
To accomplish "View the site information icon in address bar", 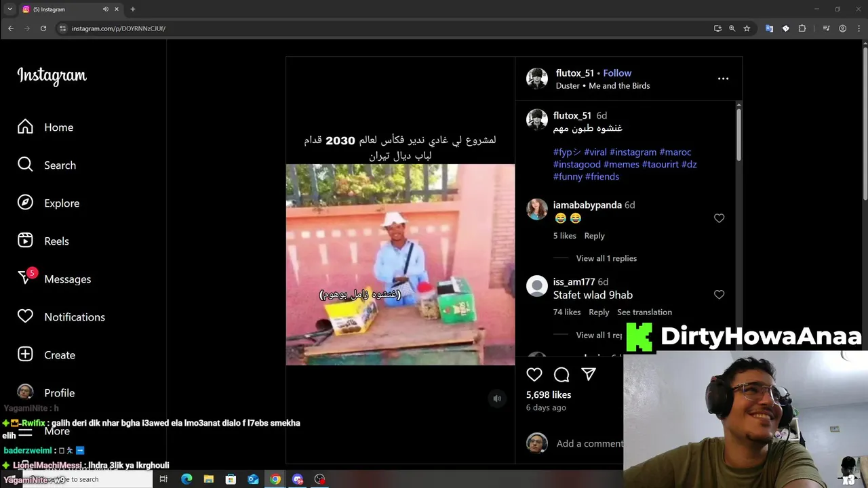I will coord(62,28).
